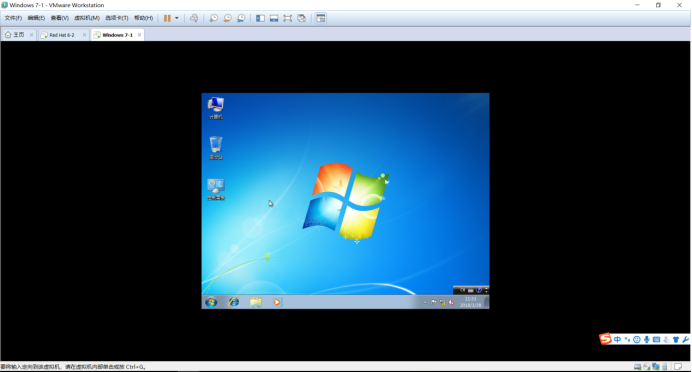Open Windows Explorer from guest taskbar
The width and height of the screenshot is (692, 372).
click(x=256, y=302)
